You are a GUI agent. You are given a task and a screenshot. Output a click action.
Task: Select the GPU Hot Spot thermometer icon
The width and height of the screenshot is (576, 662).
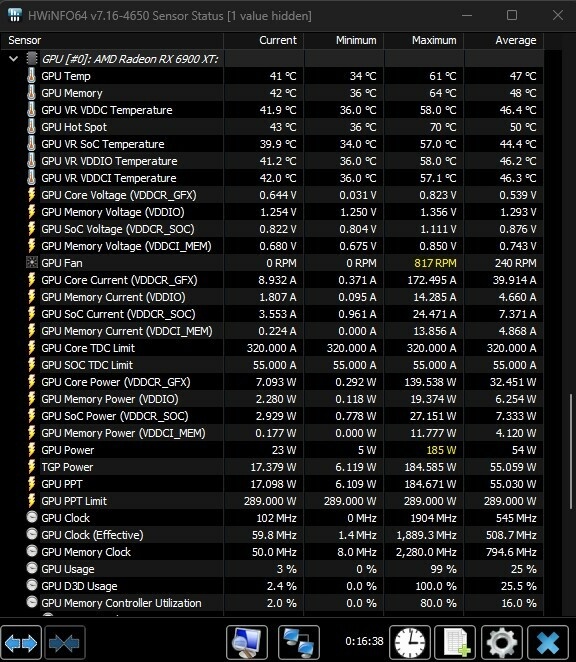[x=31, y=127]
